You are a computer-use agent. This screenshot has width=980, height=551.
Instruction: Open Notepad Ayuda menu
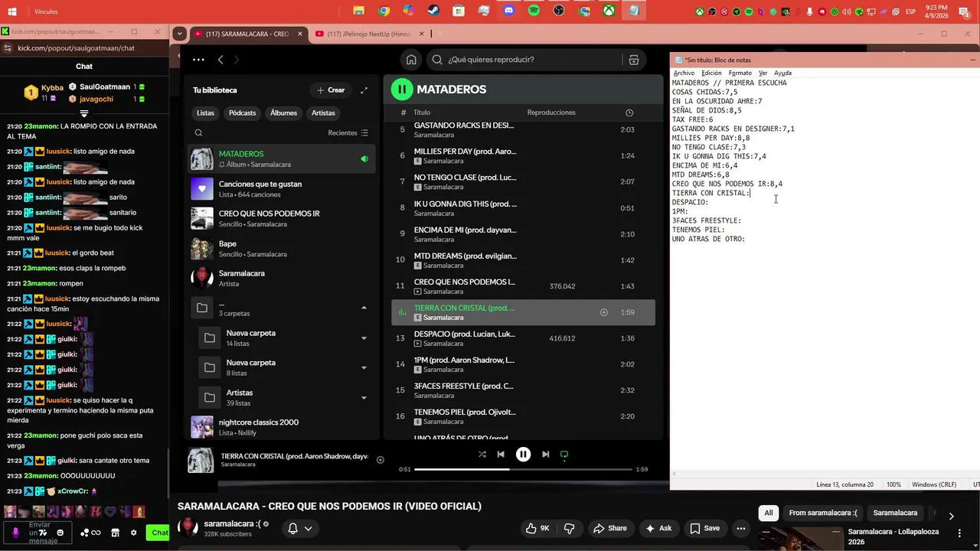(x=782, y=73)
